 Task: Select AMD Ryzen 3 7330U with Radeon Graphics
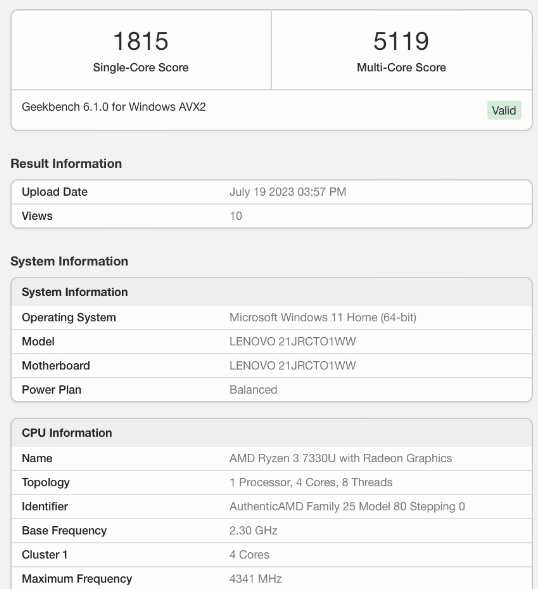[x=341, y=459]
